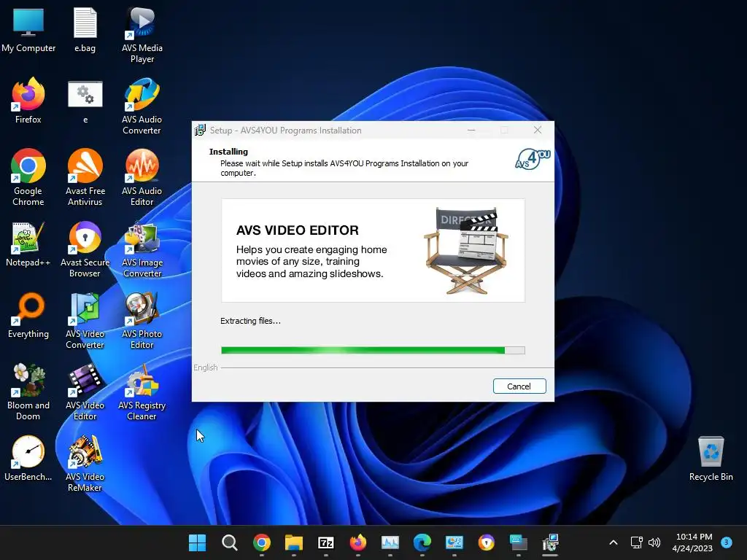The image size is (747, 560).
Task: Open the Avast Secure Browser taskbar icon
Action: click(486, 542)
